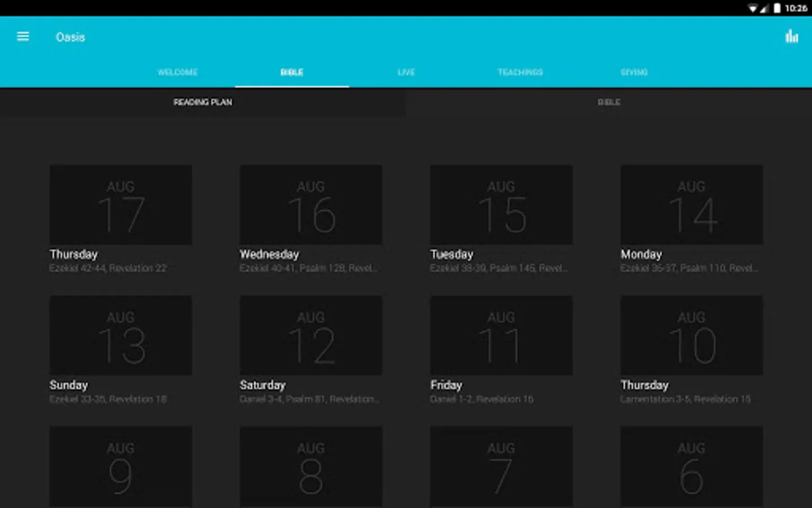The height and width of the screenshot is (508, 812).
Task: Open the Aug 10 reading card
Action: [x=692, y=336]
